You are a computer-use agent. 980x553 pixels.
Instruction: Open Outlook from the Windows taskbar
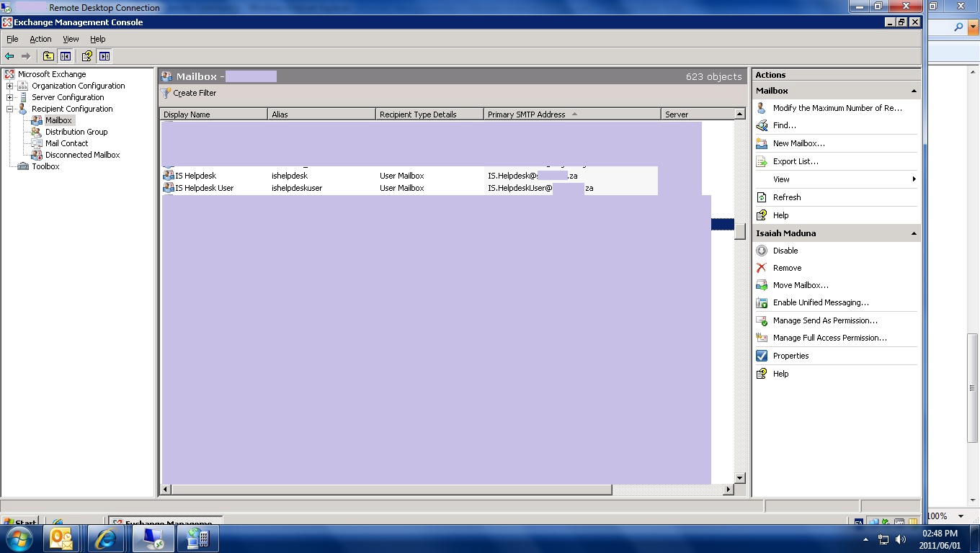tap(62, 539)
